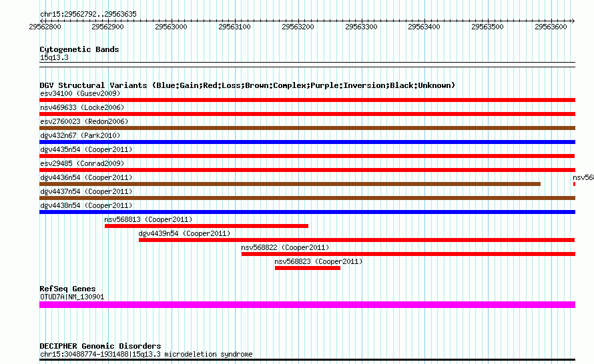Click the Cytogenetic Bands track heading
594x364 pixels.
[x=79, y=49]
